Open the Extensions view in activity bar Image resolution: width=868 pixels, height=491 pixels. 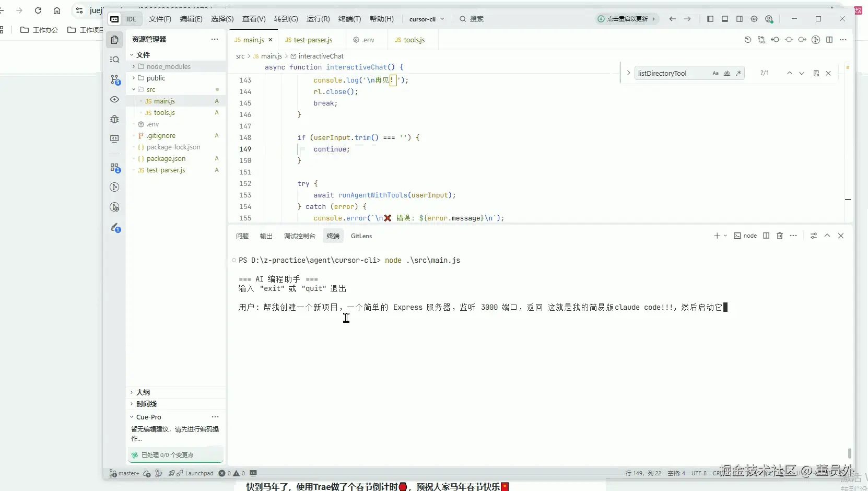115,168
